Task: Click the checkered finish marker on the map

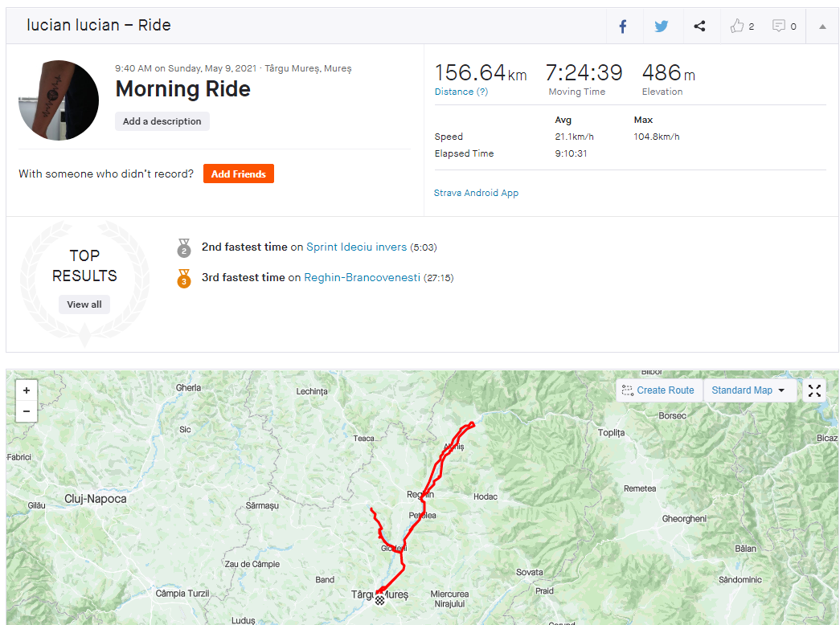Action: click(x=379, y=598)
